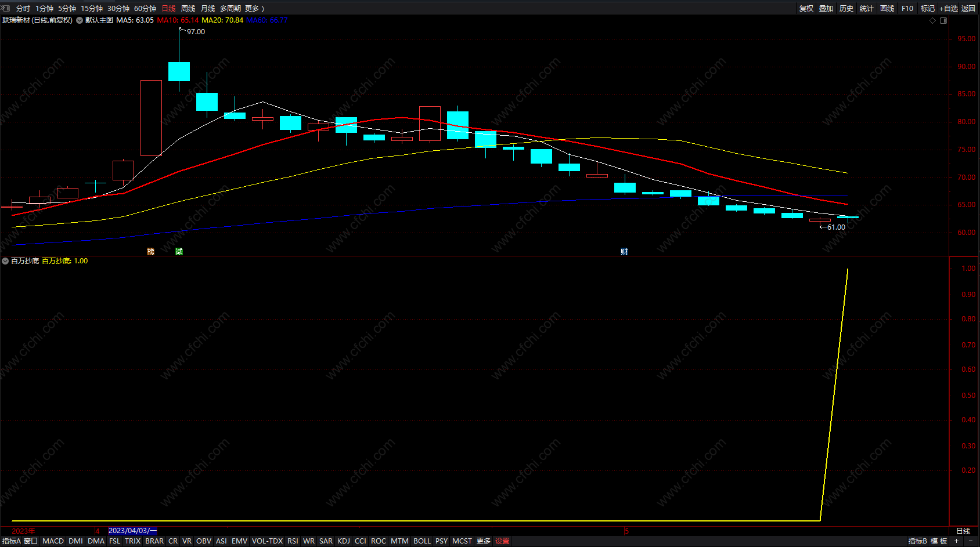Screen dimensions: 980x547
Task: Select the FSL indicator tab
Action: [x=114, y=541]
